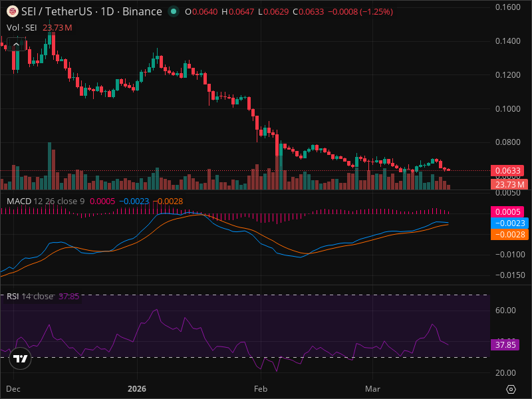Click the MACD histogram value tag 0.0005

(507, 212)
